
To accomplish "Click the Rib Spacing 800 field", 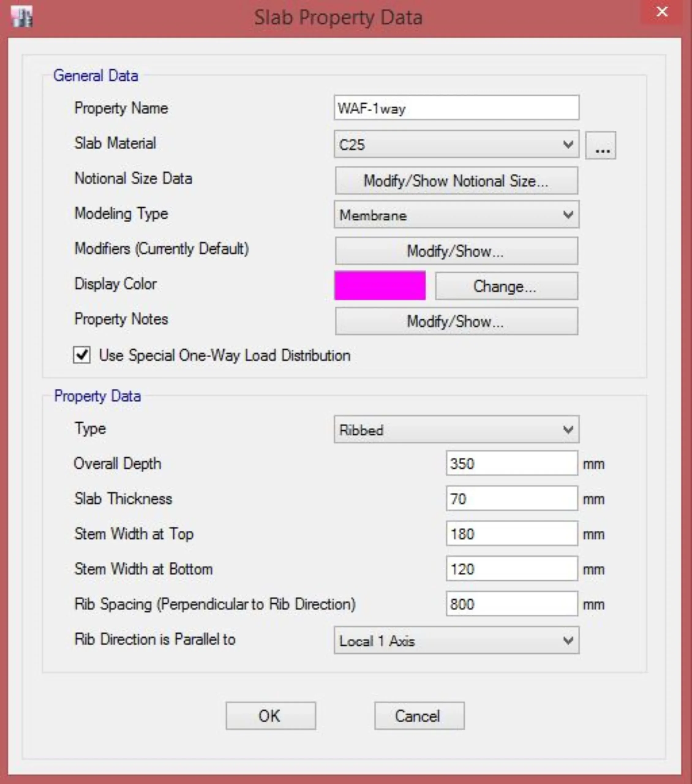I will click(511, 604).
